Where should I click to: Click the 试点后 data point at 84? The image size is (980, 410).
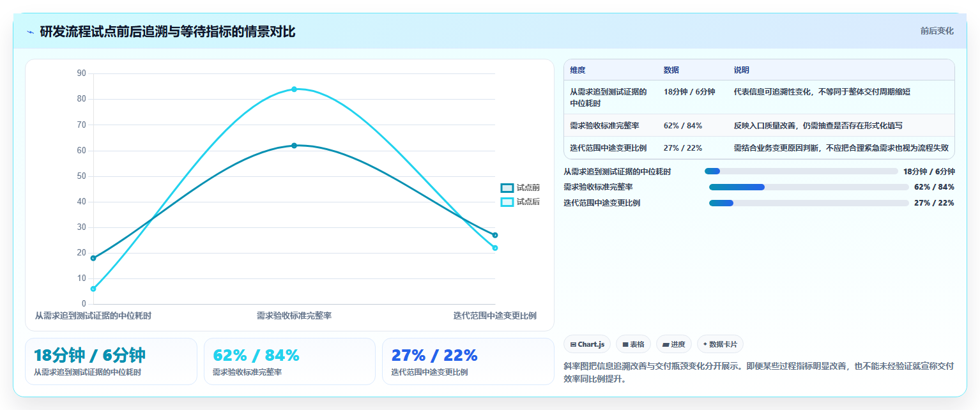pyautogui.click(x=294, y=89)
